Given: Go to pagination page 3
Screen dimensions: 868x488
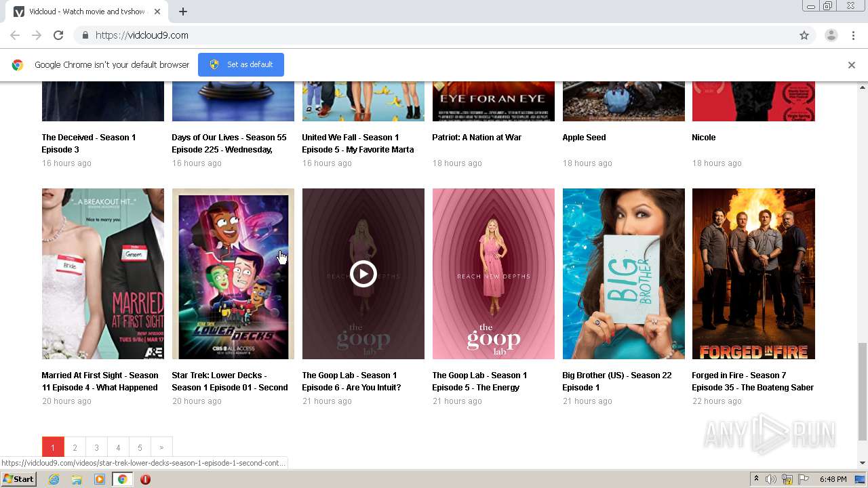Looking at the screenshot, I should point(96,447).
